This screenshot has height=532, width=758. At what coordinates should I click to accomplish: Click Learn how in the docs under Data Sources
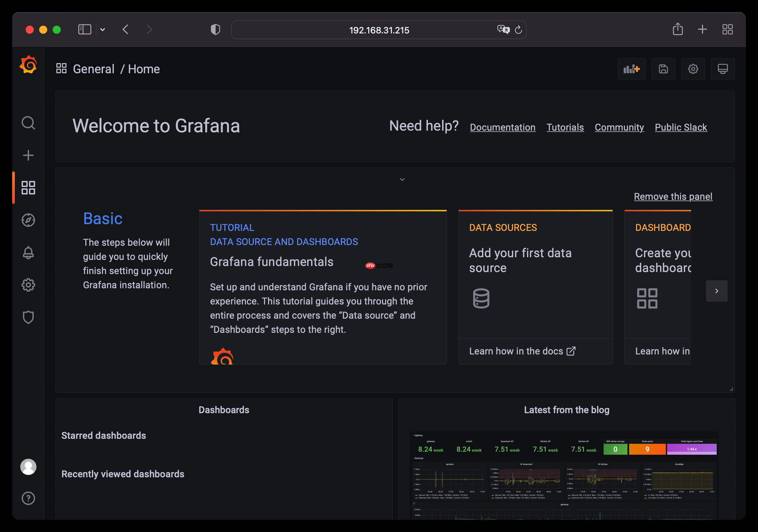pyautogui.click(x=522, y=351)
